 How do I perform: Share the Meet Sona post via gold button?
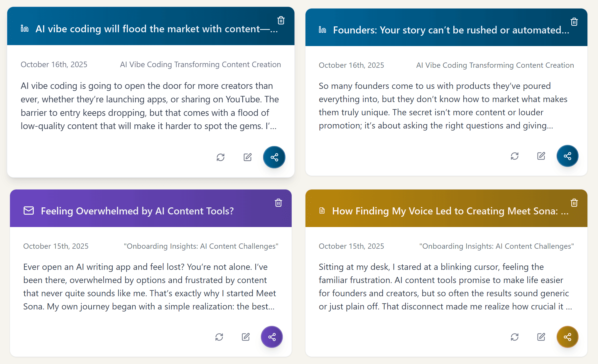(x=567, y=337)
